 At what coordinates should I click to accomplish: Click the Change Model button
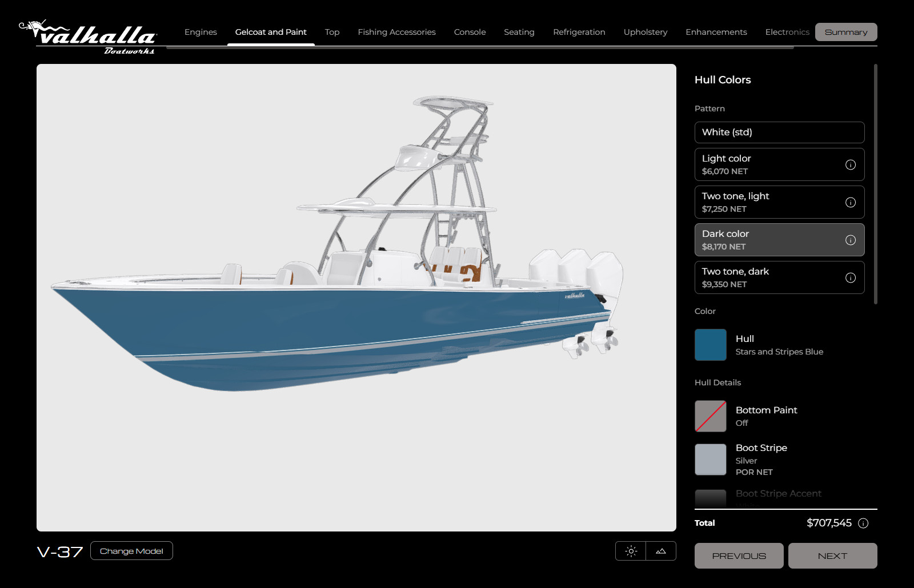tap(131, 551)
